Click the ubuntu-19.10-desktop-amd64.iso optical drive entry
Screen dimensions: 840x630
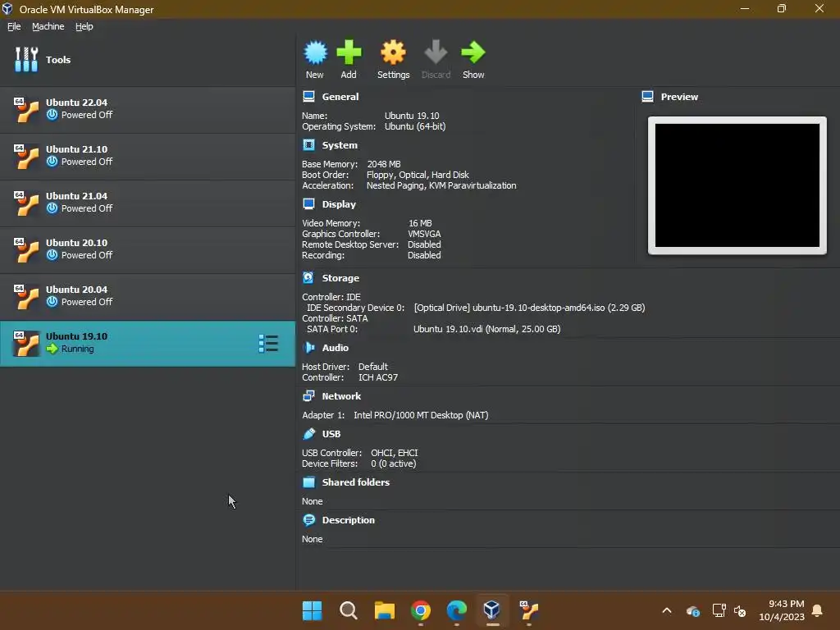[x=529, y=308]
